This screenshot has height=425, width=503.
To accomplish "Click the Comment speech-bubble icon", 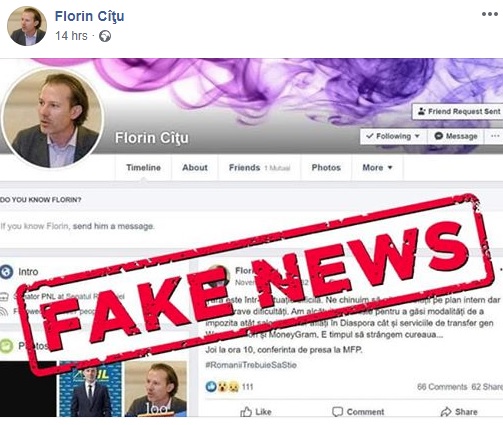I will coord(337,412).
